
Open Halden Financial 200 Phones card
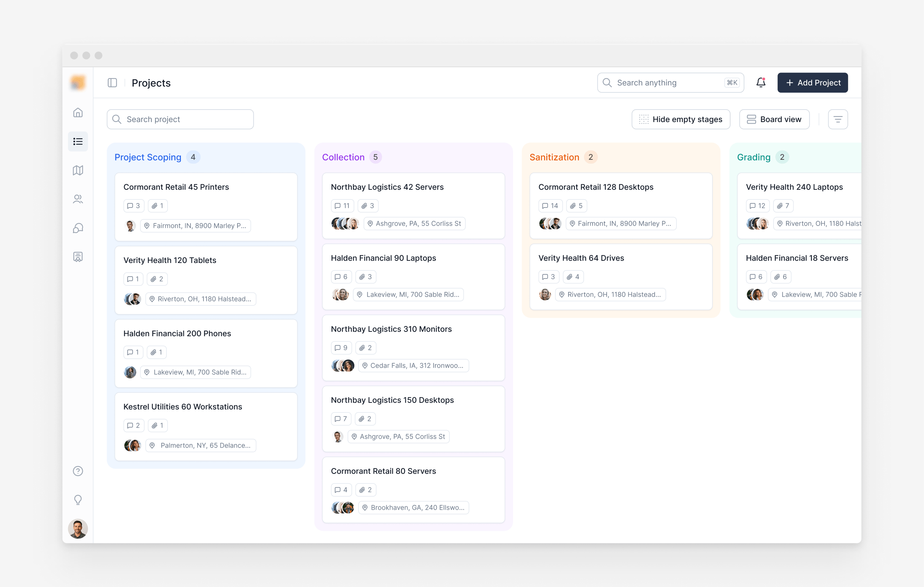[x=206, y=353]
